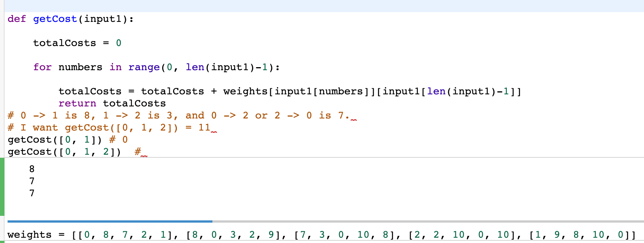Click the horizontal scrollbar thumb under output
The image size is (644, 243).
point(110,221)
